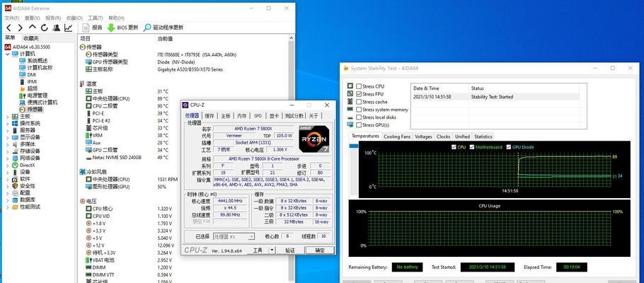644x283 pixels.
Task: Click the 驱动程序更新 driver update button
Action: tap(163, 28)
